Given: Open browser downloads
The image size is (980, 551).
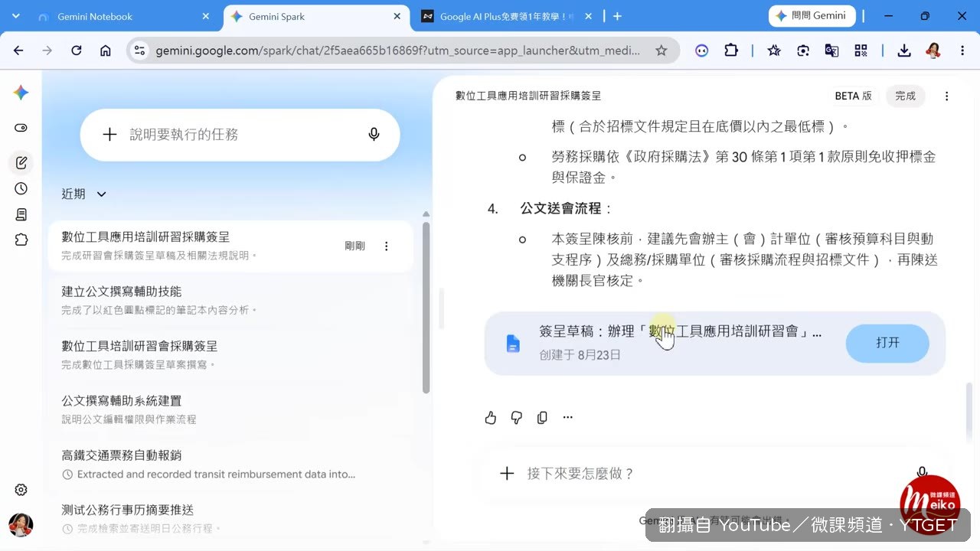Looking at the screenshot, I should click(x=904, y=51).
